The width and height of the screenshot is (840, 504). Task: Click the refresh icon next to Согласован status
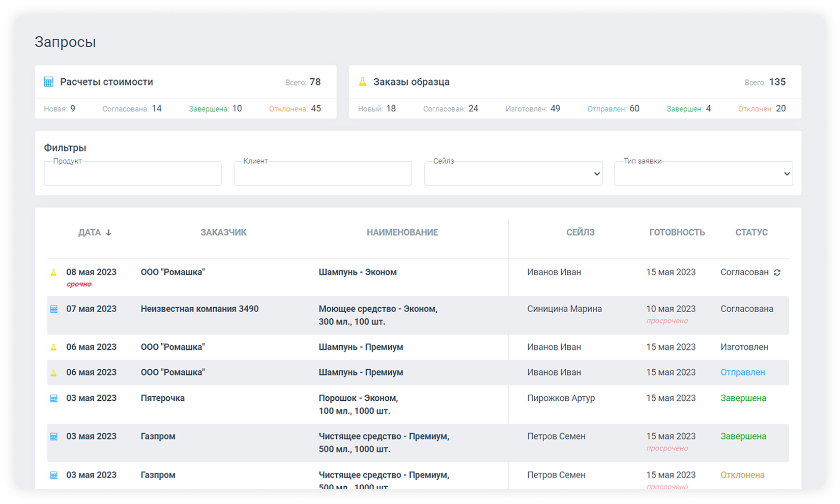click(x=777, y=273)
